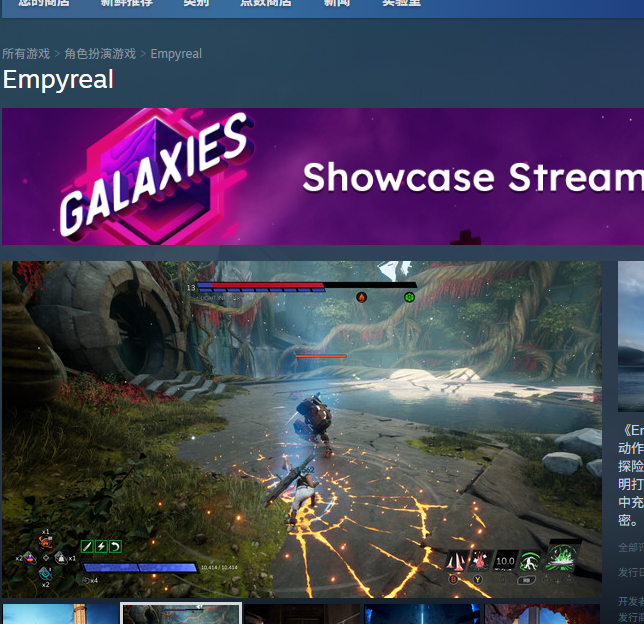The height and width of the screenshot is (624, 644).
Task: Open the 实验室 labs tab
Action: coord(402,3)
